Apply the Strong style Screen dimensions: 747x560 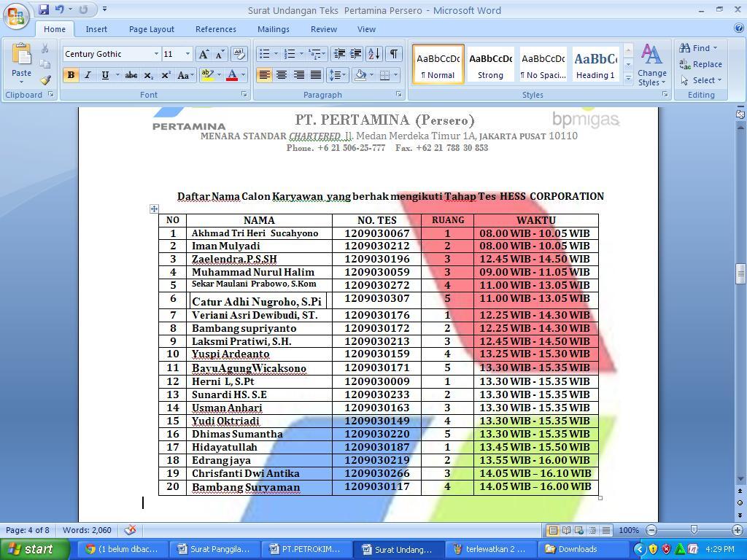(491, 65)
